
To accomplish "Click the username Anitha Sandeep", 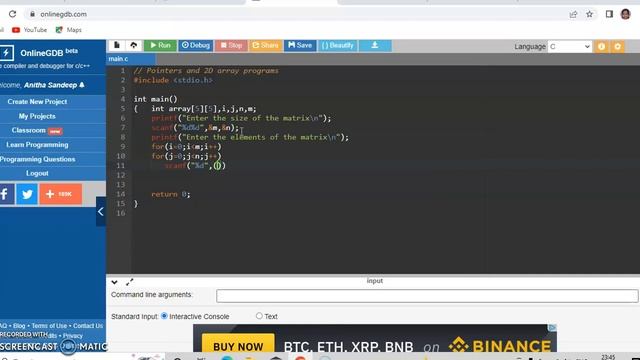I will click(50, 85).
